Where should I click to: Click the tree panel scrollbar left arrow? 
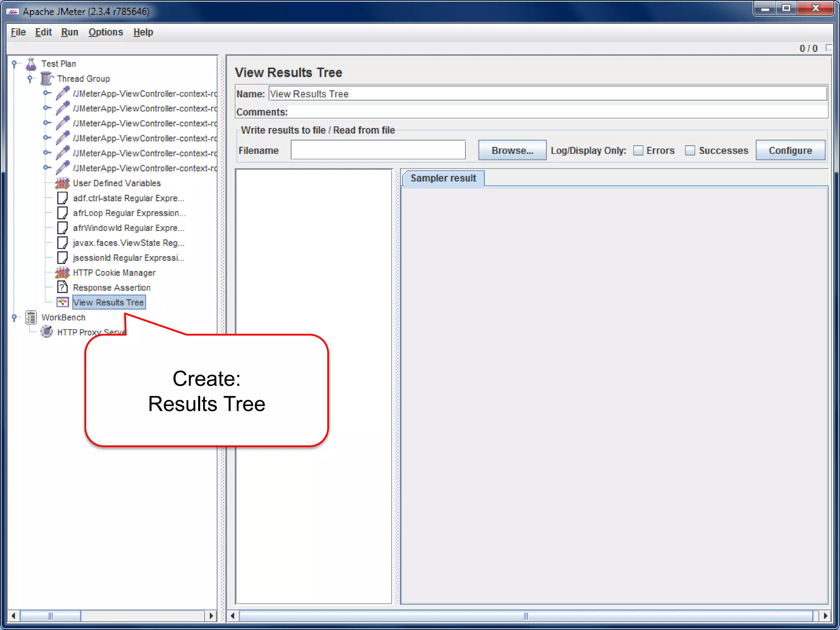(14, 616)
